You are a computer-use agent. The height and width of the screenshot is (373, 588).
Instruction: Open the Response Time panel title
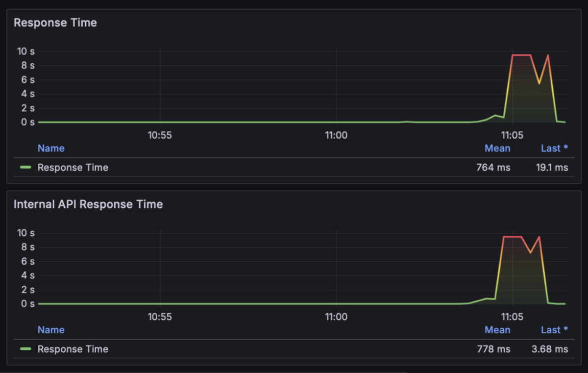pos(55,23)
